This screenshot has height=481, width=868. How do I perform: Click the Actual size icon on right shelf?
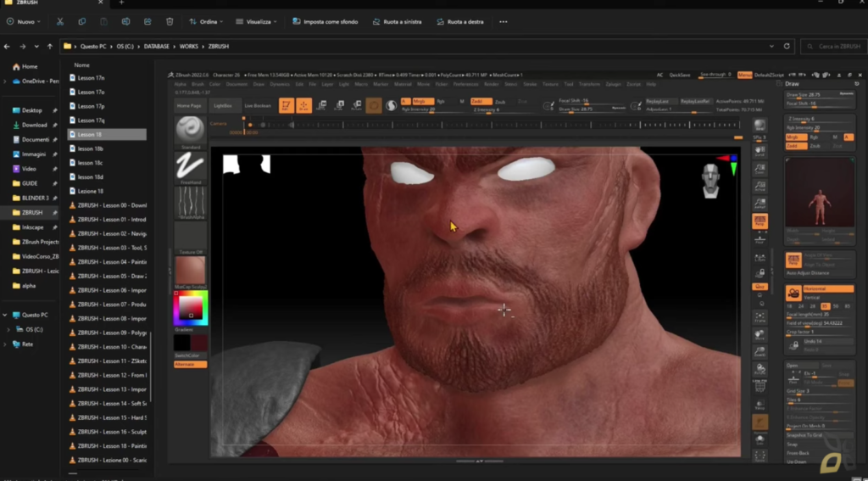pos(759,186)
